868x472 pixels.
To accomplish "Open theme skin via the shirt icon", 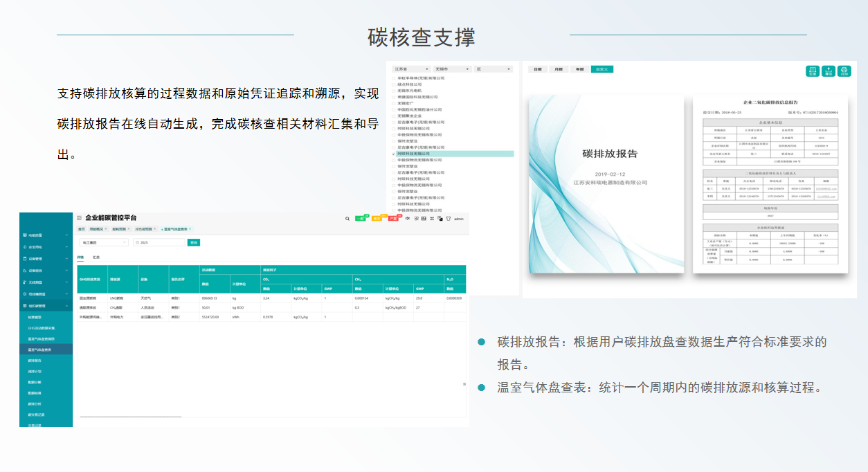I will click(x=448, y=219).
